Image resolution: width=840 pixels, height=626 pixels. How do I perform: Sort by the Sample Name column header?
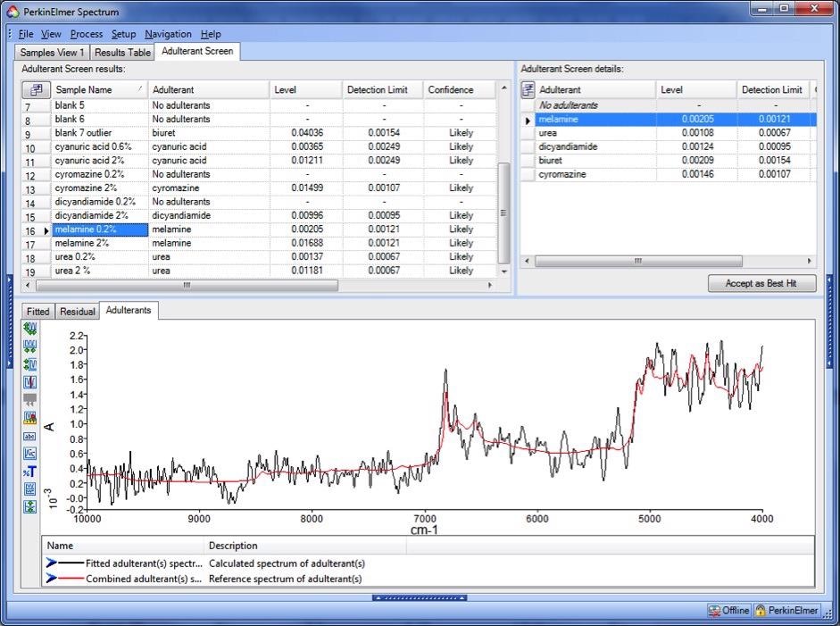click(x=99, y=89)
